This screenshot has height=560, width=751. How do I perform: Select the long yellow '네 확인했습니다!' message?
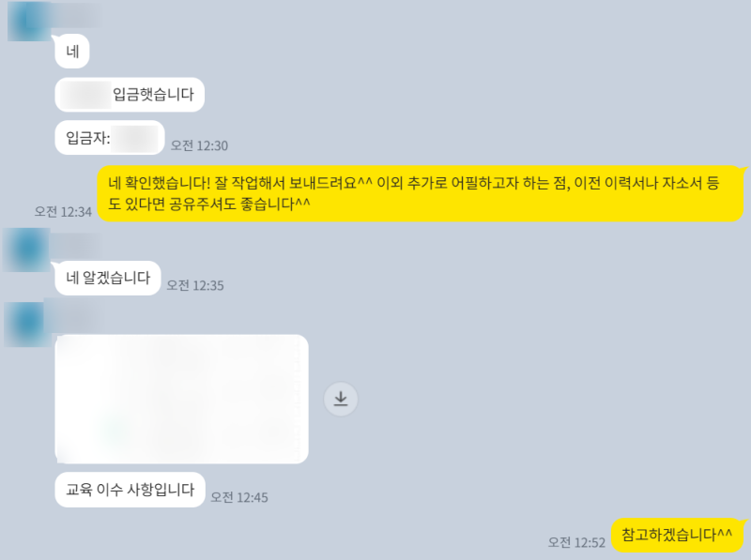point(420,193)
